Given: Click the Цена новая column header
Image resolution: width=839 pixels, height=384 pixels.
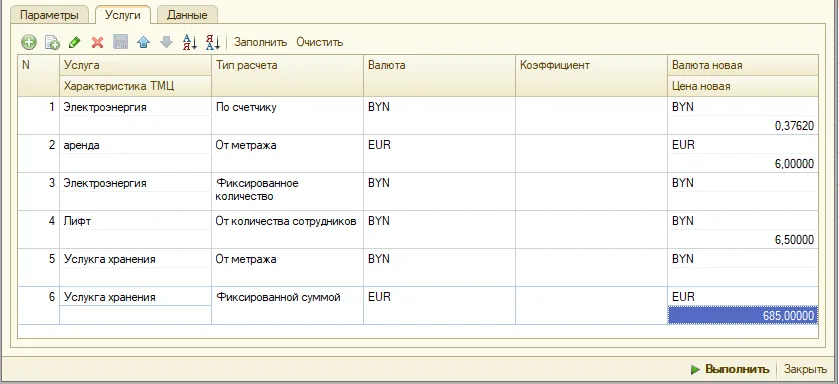Looking at the screenshot, I should point(743,86).
